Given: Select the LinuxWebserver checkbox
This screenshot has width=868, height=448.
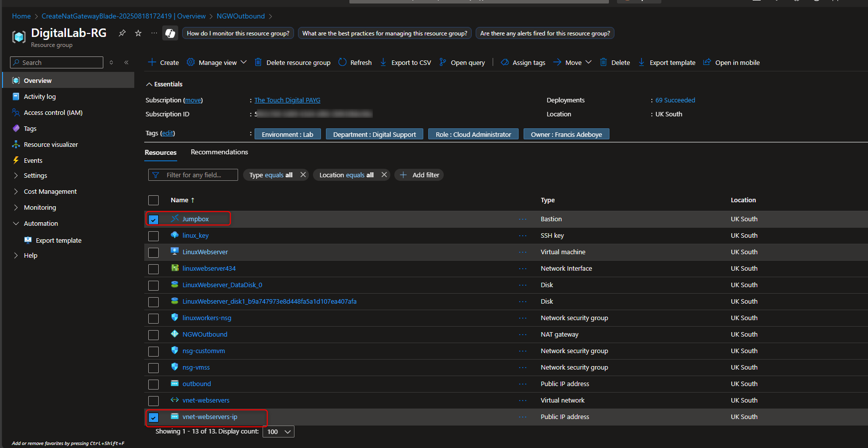Looking at the screenshot, I should (153, 252).
